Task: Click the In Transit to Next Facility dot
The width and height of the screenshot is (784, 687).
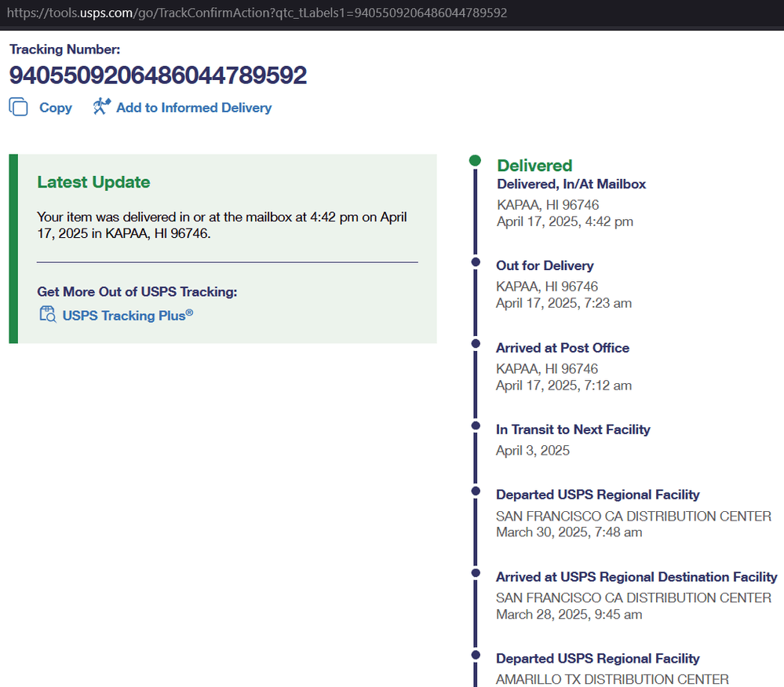Action: (x=476, y=426)
